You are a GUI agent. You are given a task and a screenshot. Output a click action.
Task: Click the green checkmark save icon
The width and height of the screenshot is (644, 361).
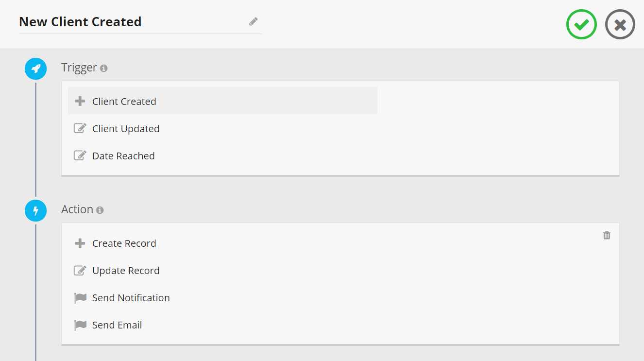(x=581, y=24)
